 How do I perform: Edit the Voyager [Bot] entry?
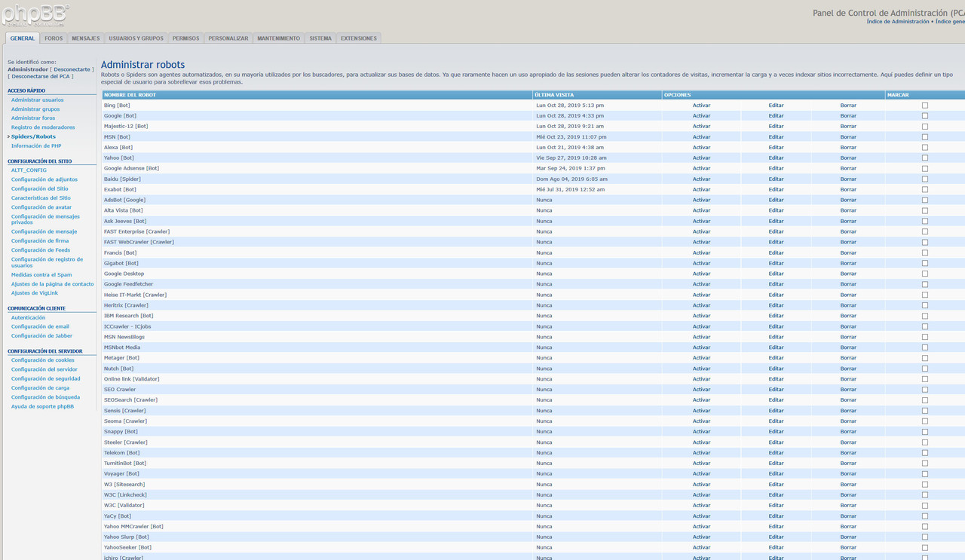pos(776,474)
